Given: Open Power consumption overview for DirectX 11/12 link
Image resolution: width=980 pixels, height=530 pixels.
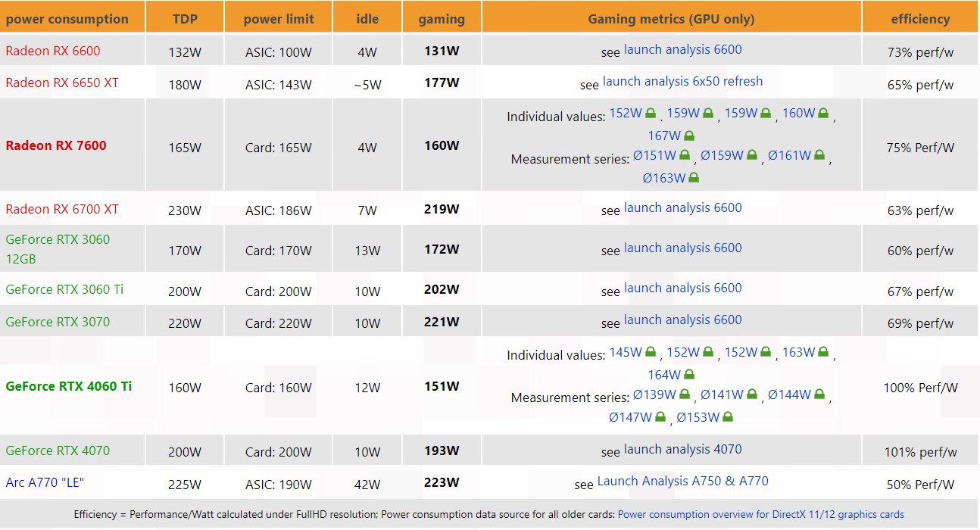Looking at the screenshot, I should tap(760, 515).
